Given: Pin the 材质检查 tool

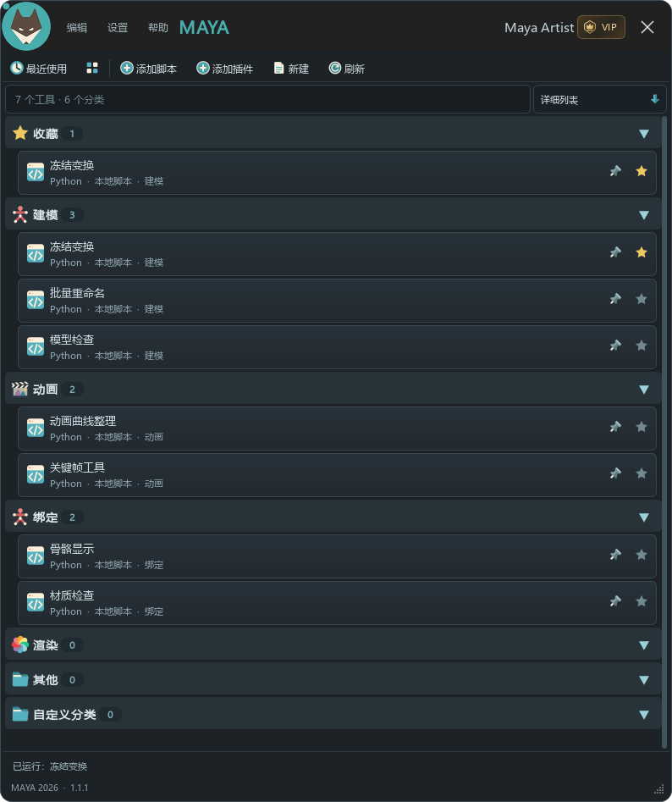Looking at the screenshot, I should coord(615,601).
